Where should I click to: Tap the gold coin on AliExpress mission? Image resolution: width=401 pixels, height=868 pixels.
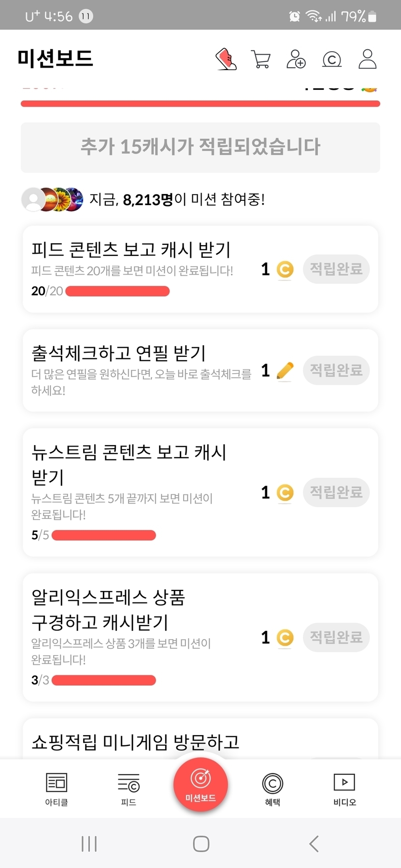coord(285,638)
